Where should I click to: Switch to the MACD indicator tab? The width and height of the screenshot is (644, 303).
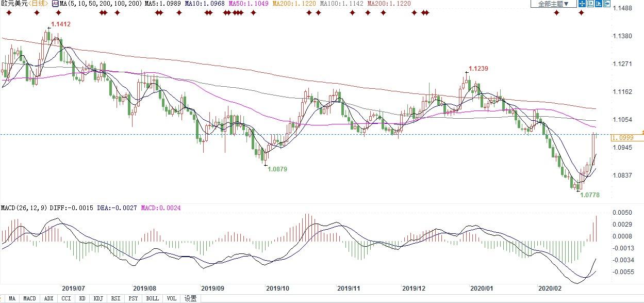tap(29, 298)
